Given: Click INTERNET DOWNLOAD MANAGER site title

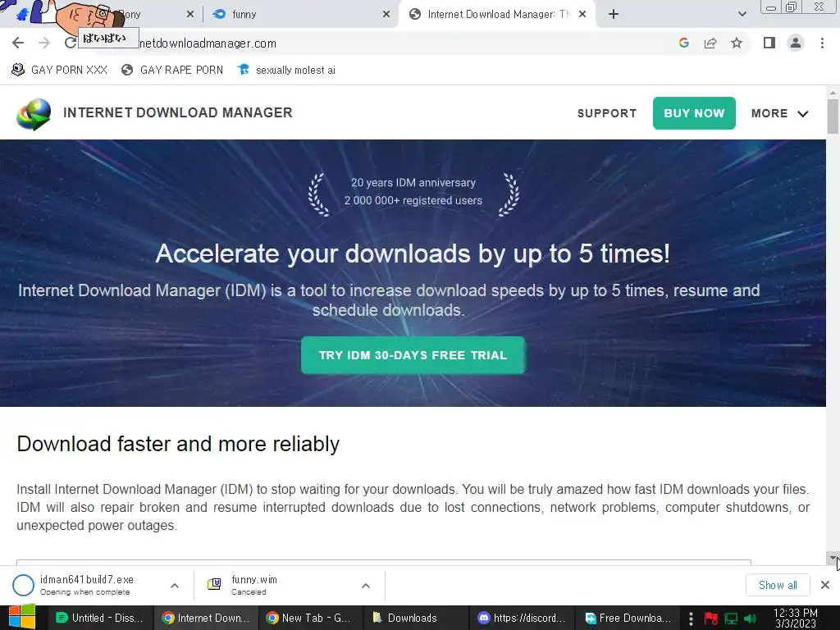Looking at the screenshot, I should click(178, 112).
